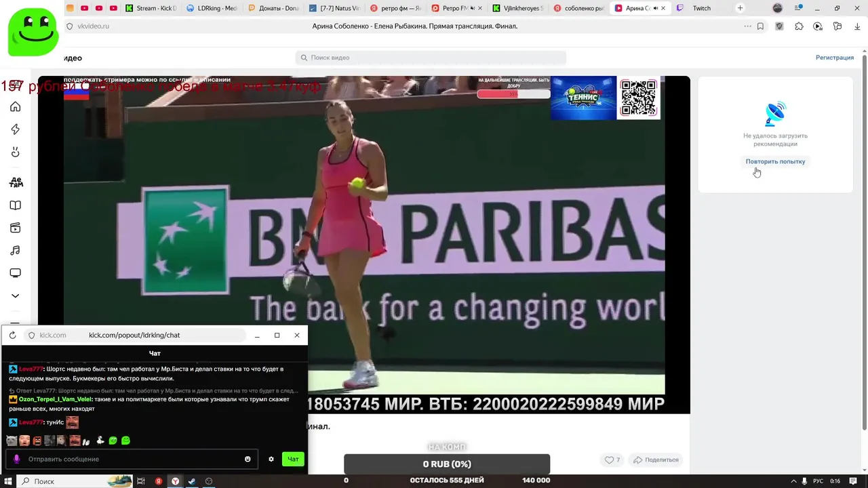This screenshot has height=488, width=868.
Task: Click the TV screen icon in sidebar
Action: pos(15,273)
